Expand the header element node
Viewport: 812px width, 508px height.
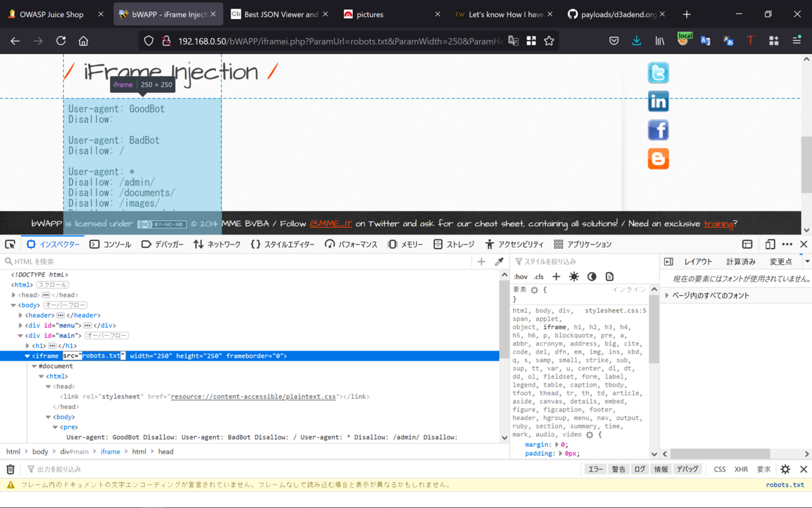coord(21,316)
